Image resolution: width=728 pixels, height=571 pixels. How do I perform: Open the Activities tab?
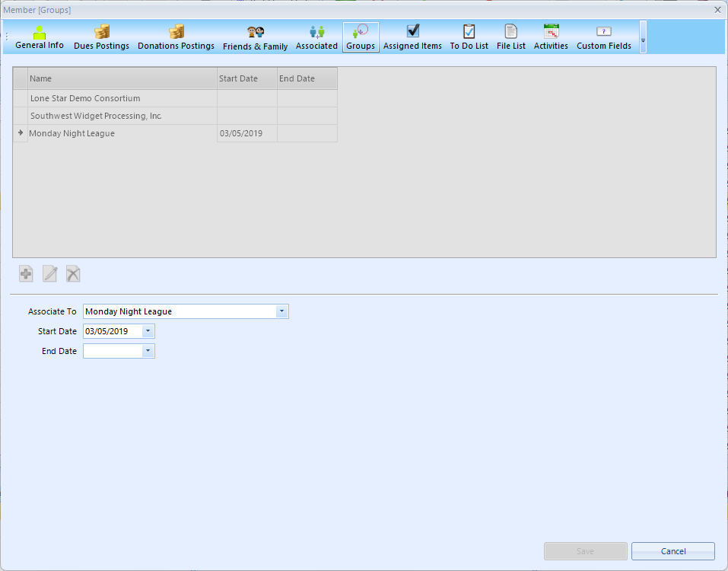click(551, 37)
